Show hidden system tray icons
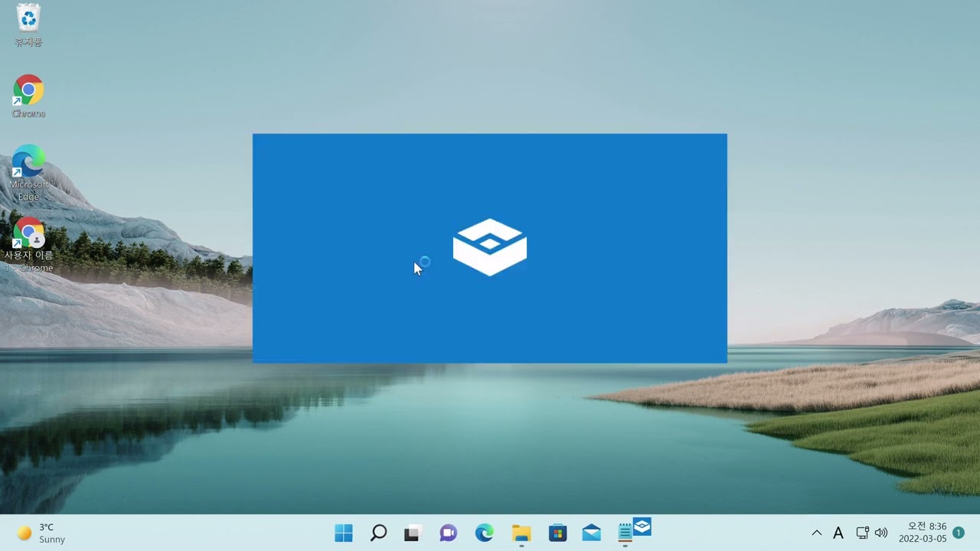 pyautogui.click(x=816, y=533)
